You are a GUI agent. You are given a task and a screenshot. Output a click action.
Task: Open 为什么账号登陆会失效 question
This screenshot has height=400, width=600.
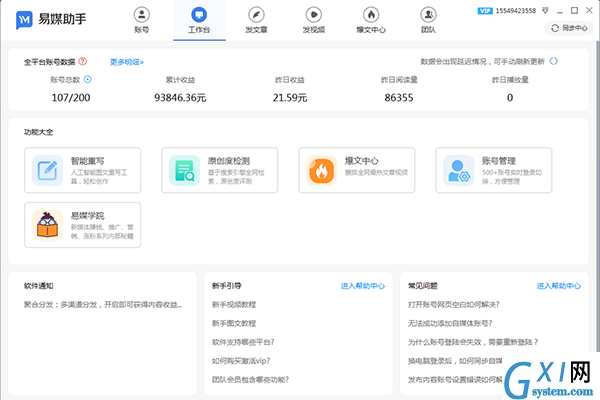[x=473, y=342]
